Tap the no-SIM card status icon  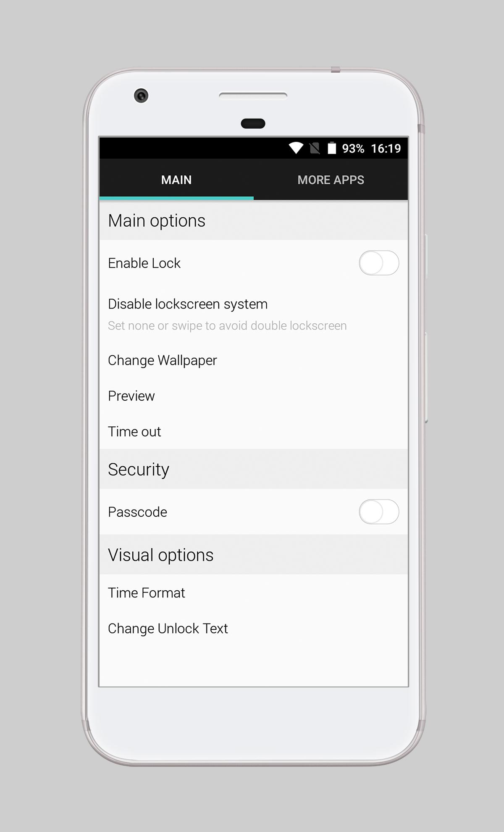[315, 148]
